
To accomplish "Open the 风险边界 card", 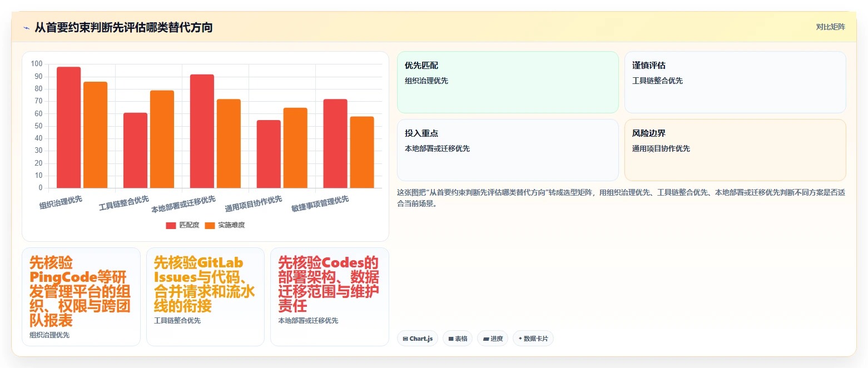I will (735, 150).
